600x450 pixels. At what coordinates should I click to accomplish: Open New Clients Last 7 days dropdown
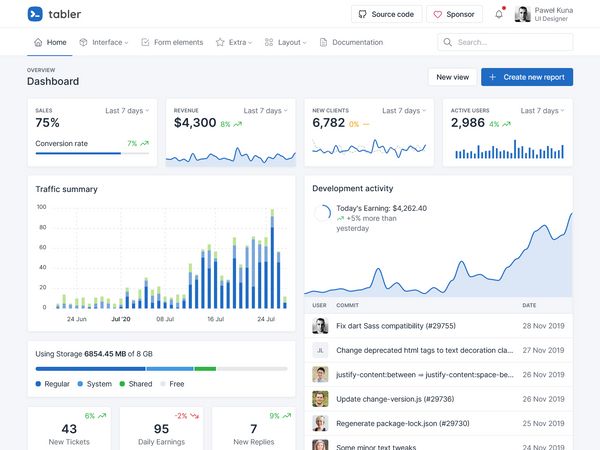[404, 111]
